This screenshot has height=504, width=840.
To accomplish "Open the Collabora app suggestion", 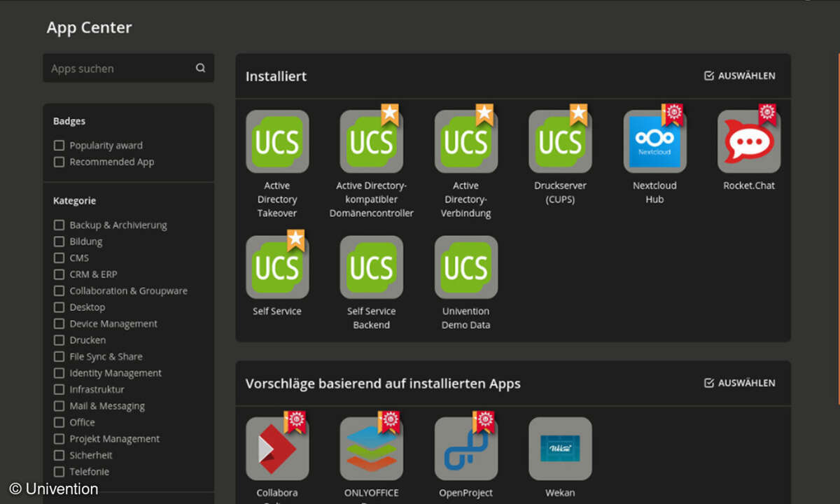I will 277,449.
